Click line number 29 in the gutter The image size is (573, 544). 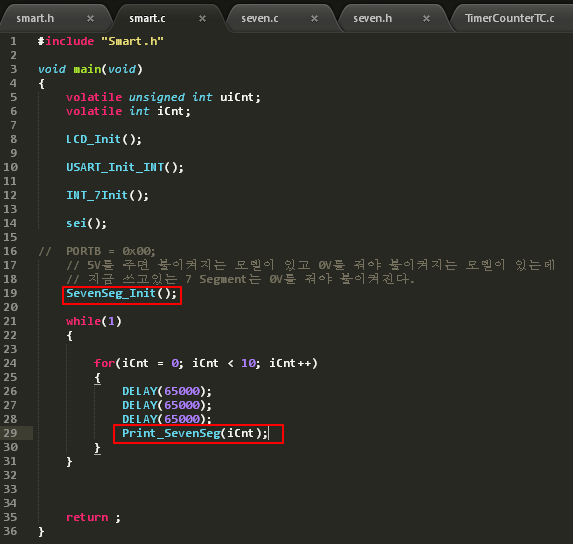pos(10,433)
